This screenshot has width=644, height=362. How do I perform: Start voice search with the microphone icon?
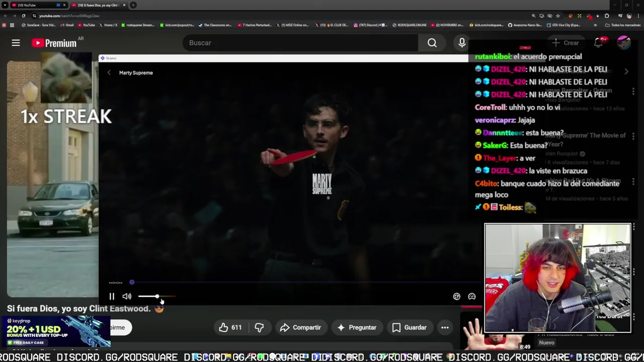pos(462,43)
